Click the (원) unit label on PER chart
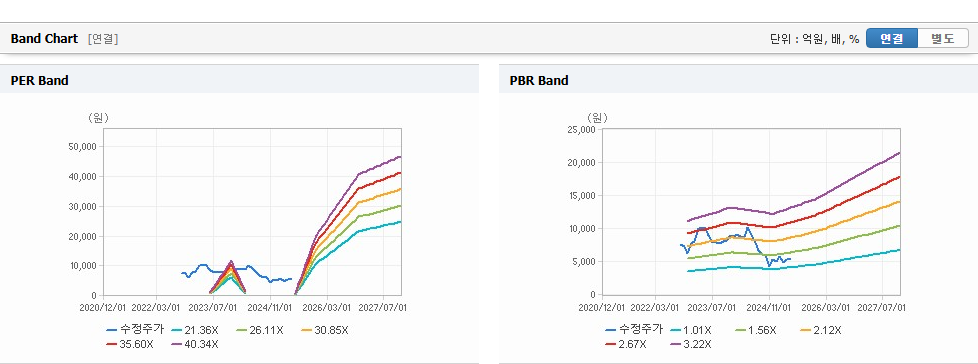This screenshot has height=364, width=978. [x=98, y=118]
